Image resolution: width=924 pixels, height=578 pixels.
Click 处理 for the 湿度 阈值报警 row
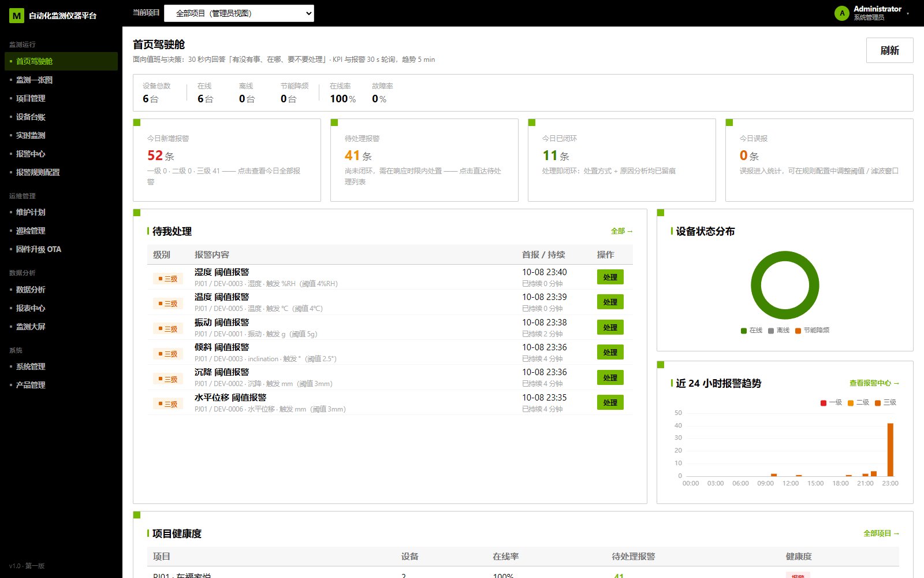610,277
